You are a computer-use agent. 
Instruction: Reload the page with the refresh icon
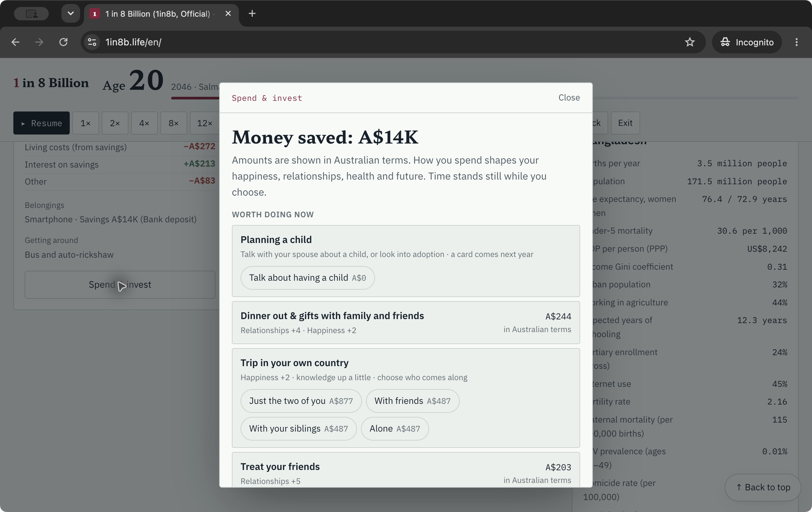tap(63, 42)
